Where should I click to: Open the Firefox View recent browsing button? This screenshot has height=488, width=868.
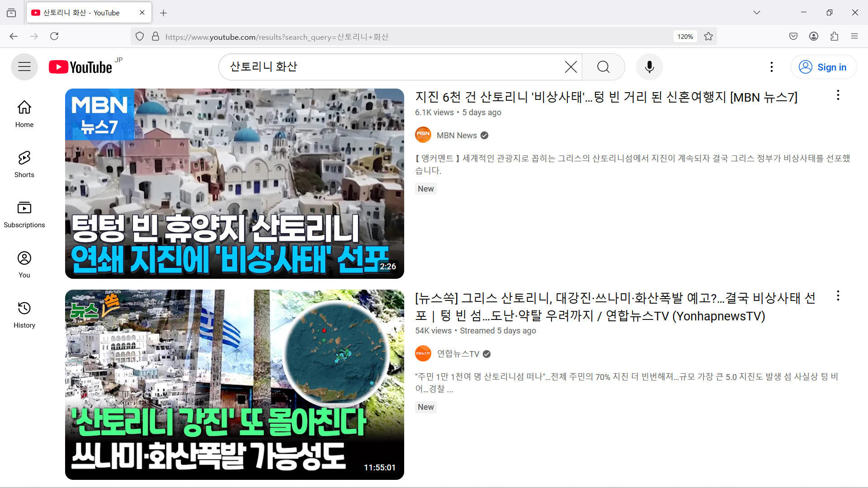click(x=11, y=13)
